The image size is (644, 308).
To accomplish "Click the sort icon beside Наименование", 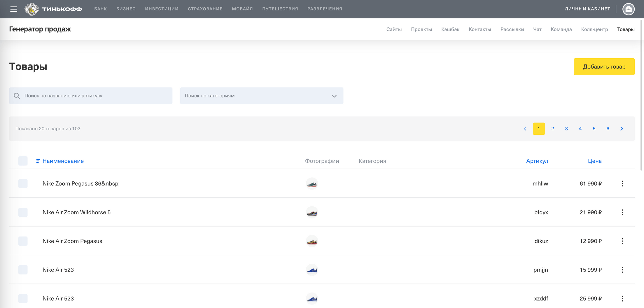I will (38, 161).
